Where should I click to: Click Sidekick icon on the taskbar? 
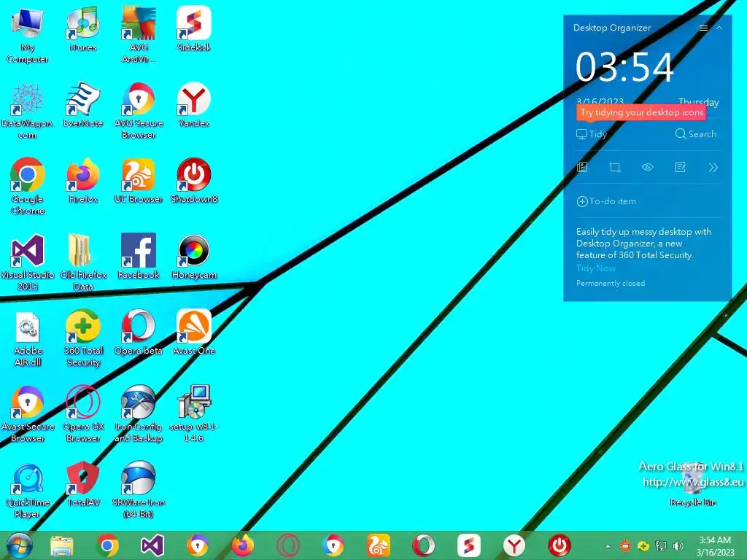(x=469, y=545)
